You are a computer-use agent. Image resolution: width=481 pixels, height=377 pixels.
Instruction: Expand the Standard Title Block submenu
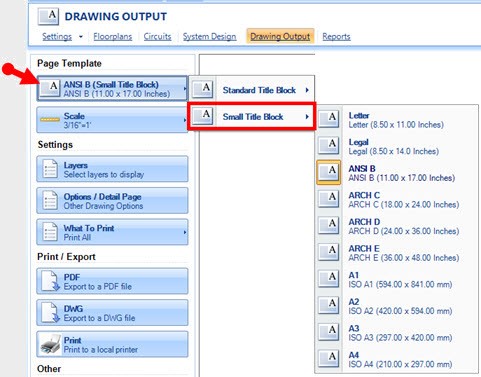click(252, 90)
